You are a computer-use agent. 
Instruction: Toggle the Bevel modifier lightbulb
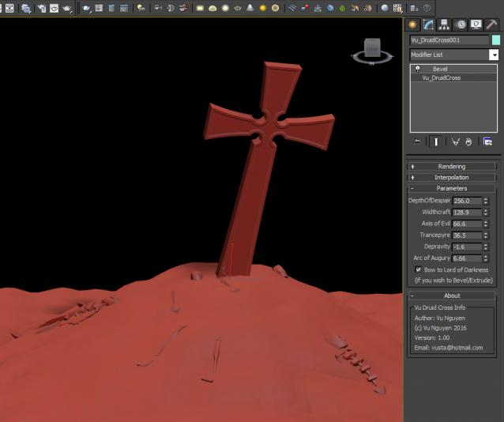[x=417, y=70]
